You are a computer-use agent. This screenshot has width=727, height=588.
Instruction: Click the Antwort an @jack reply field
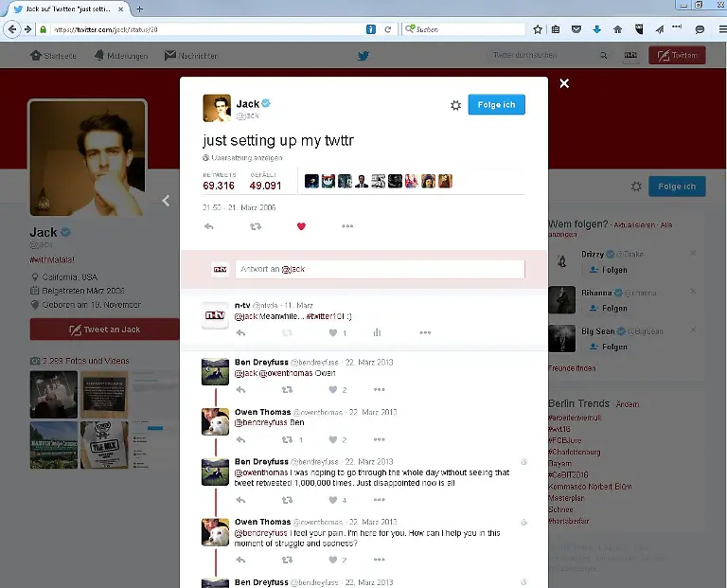coord(379,270)
